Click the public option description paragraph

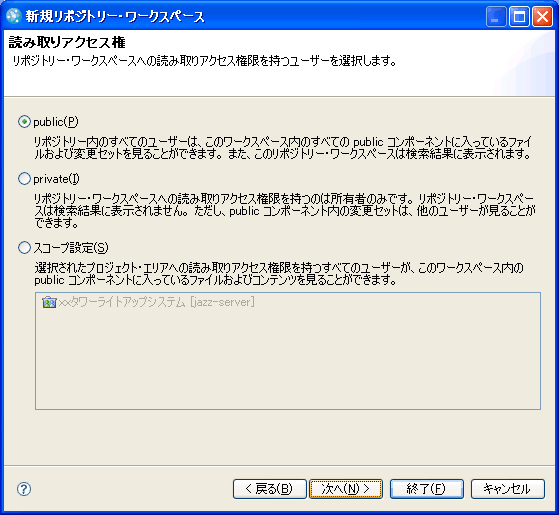coord(283,148)
